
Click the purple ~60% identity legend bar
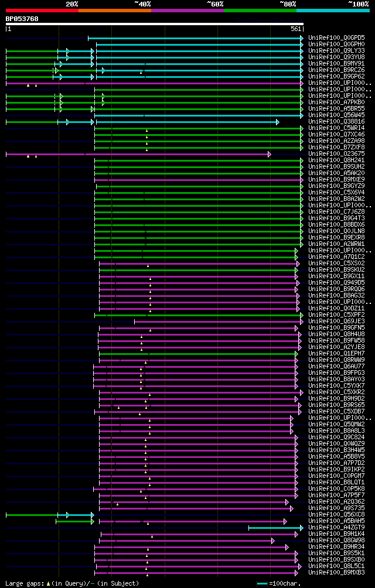[x=187, y=11]
